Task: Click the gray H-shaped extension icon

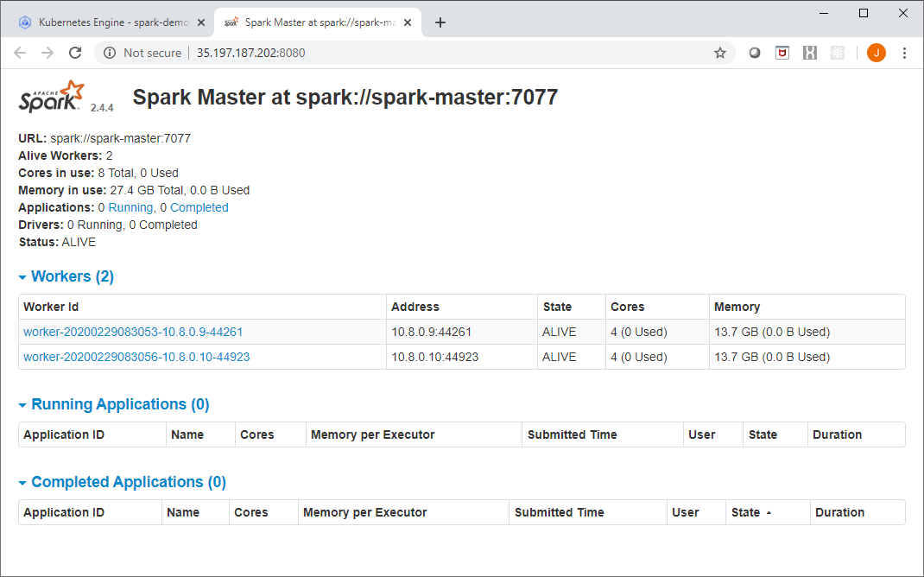Action: click(810, 53)
